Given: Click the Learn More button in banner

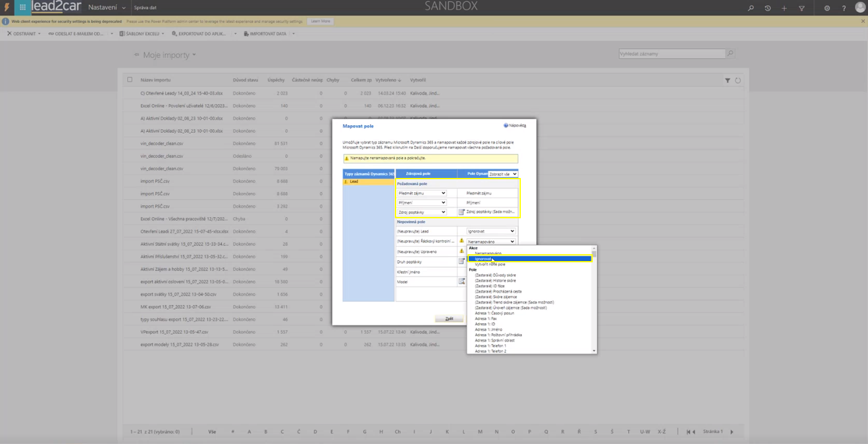Looking at the screenshot, I should pos(320,21).
